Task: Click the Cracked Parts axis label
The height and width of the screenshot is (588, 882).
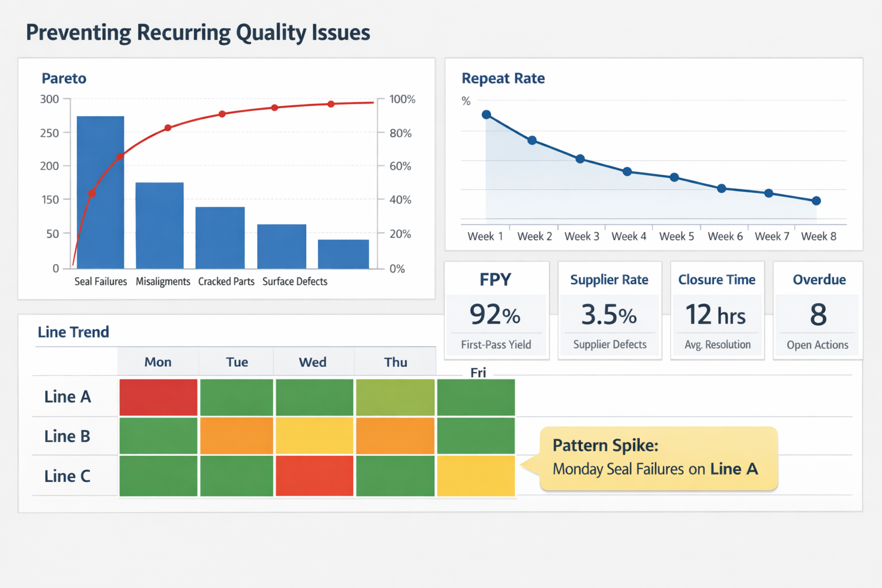Action: [x=226, y=281]
